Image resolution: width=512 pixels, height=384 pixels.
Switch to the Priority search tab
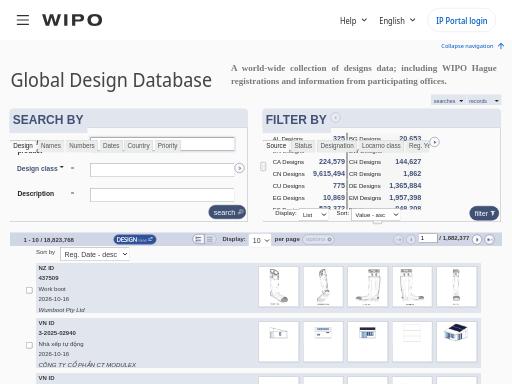[167, 146]
